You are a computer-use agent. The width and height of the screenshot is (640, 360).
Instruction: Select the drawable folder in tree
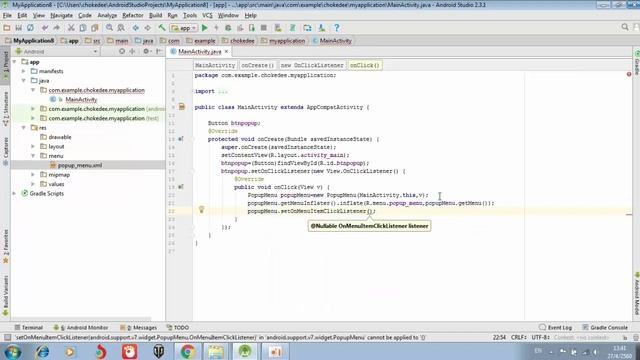60,137
